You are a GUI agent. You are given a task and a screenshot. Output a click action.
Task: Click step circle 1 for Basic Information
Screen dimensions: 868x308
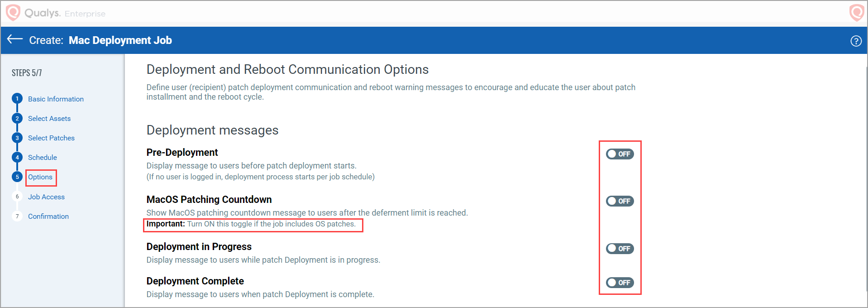17,98
